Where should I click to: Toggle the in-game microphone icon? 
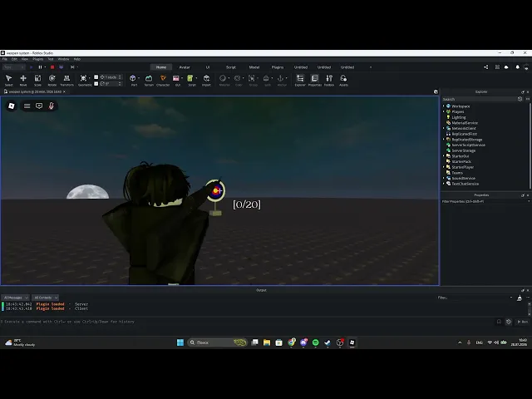tap(52, 106)
